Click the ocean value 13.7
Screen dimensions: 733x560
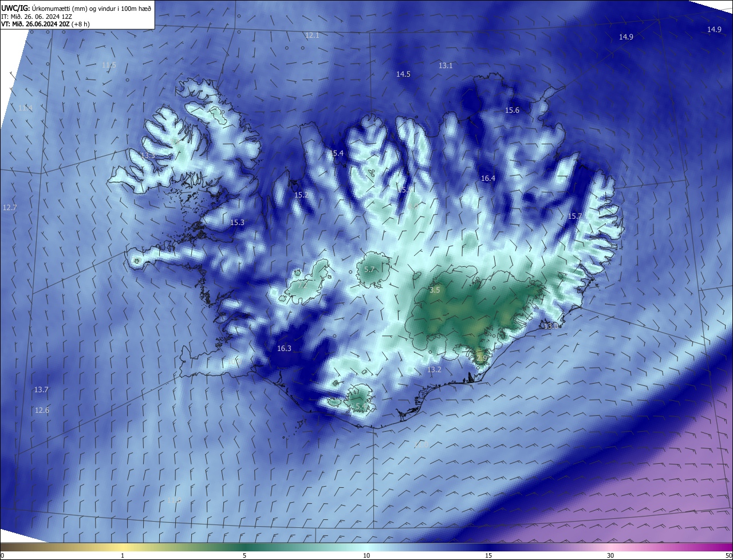click(41, 390)
